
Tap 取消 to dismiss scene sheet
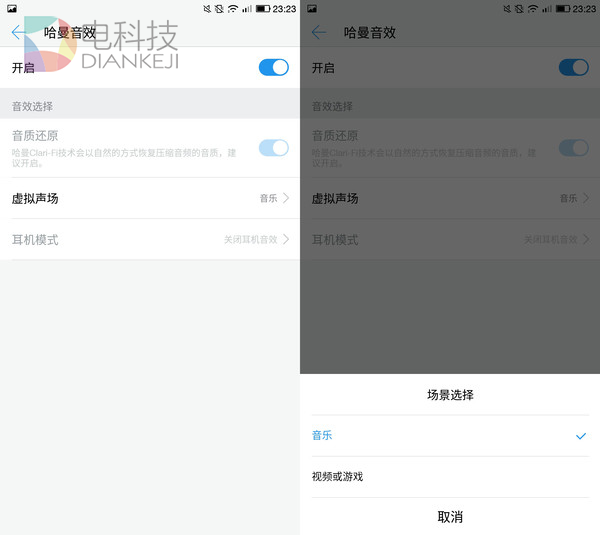[450, 517]
